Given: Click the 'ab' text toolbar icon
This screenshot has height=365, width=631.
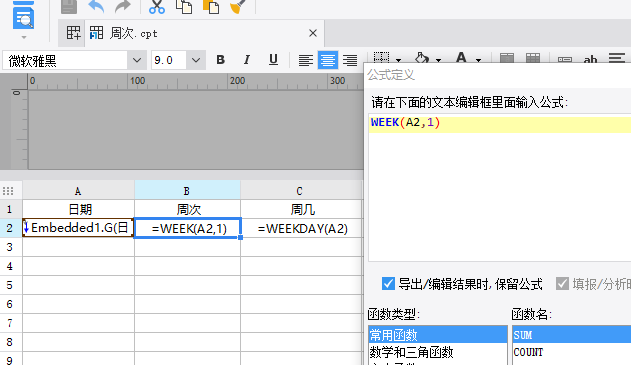Looking at the screenshot, I should coord(590,59).
